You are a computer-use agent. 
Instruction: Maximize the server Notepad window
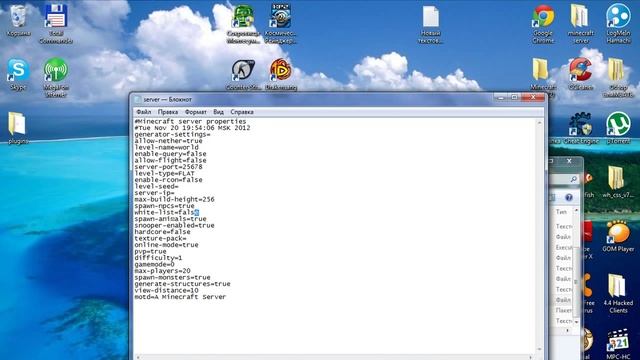[515, 98]
